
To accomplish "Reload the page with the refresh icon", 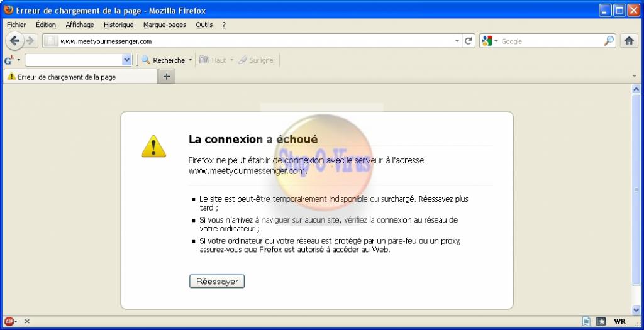I will click(x=468, y=41).
